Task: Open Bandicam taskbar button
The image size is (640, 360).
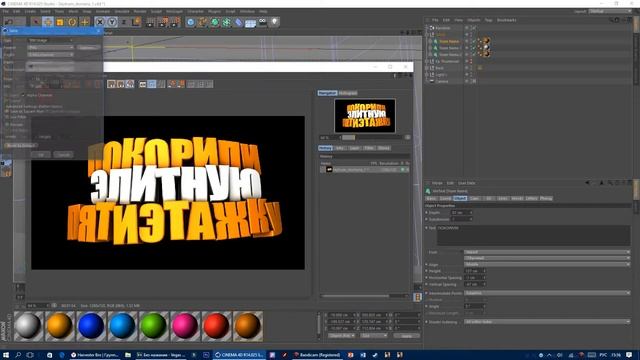Action: pyautogui.click(x=318, y=355)
